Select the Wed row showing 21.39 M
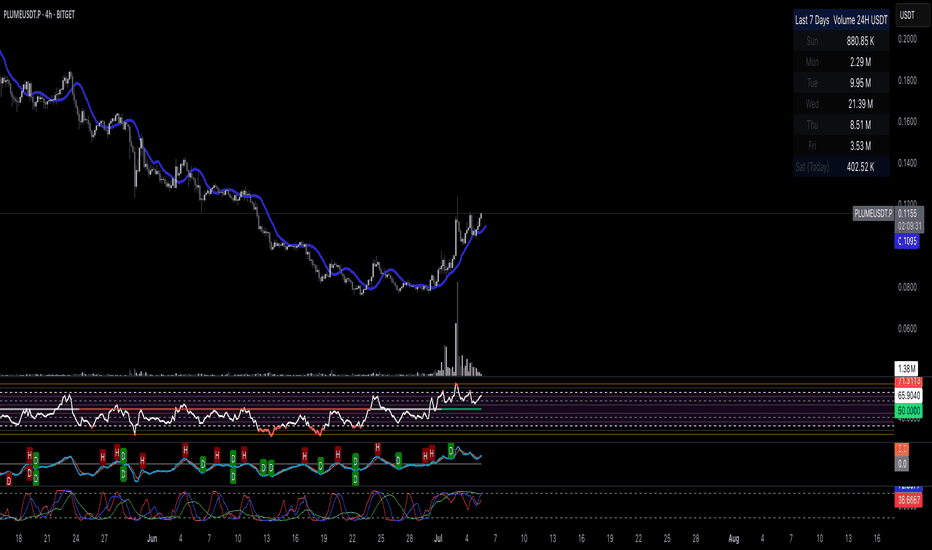 (x=841, y=104)
